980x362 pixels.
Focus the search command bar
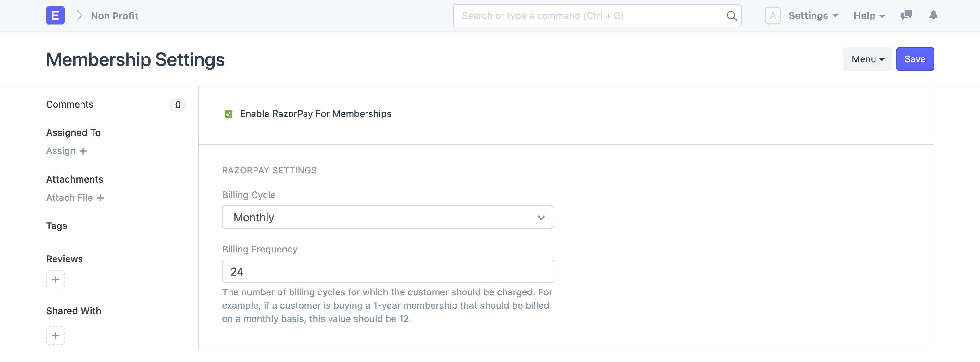point(590,16)
